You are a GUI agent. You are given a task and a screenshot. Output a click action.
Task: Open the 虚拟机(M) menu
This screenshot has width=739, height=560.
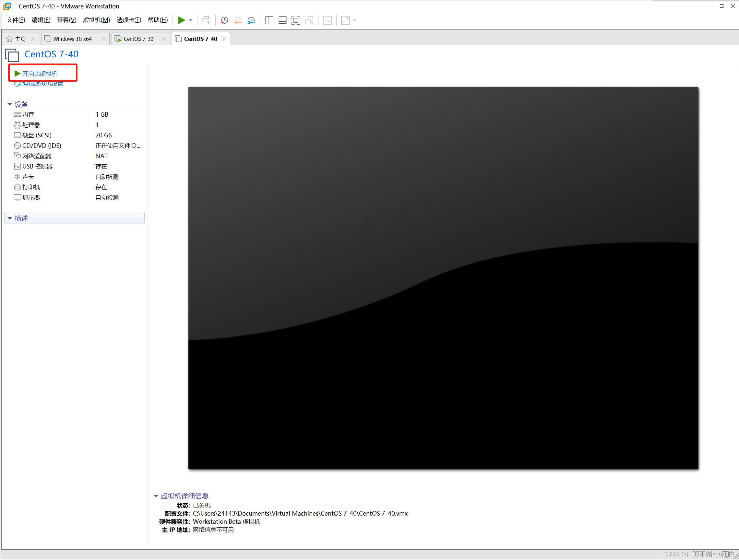click(96, 20)
